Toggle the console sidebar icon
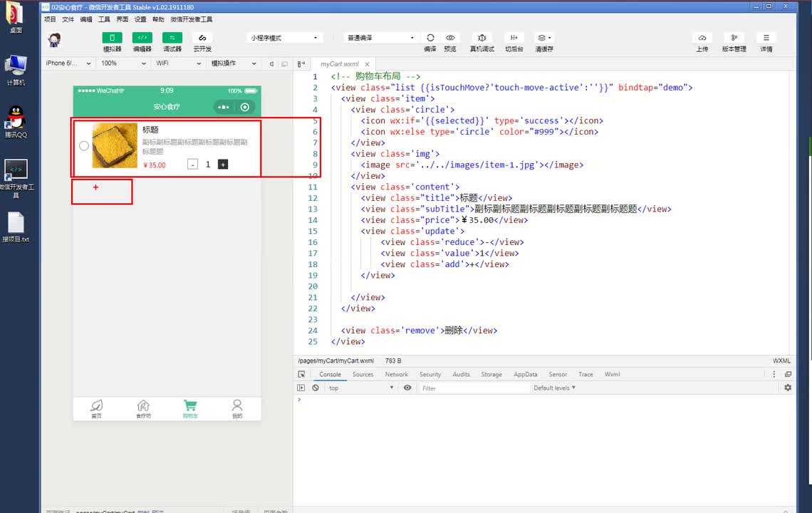Screen dimensions: 812x513 click(x=301, y=388)
